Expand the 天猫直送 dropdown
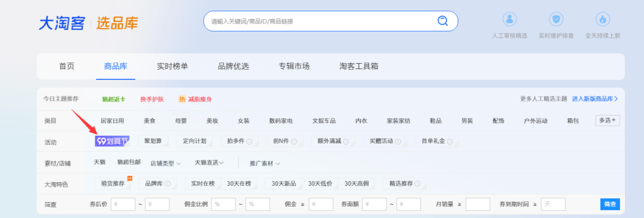The height and width of the screenshot is (218, 644). [x=209, y=163]
